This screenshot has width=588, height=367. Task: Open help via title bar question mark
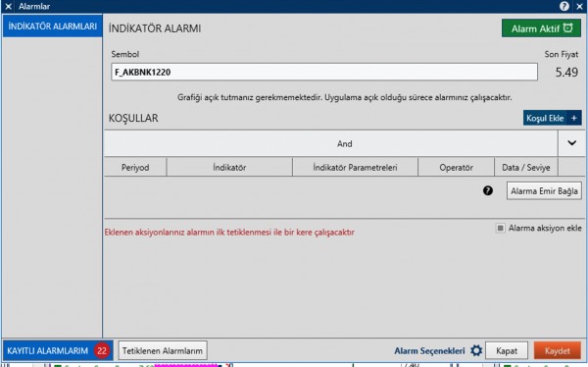coord(564,6)
